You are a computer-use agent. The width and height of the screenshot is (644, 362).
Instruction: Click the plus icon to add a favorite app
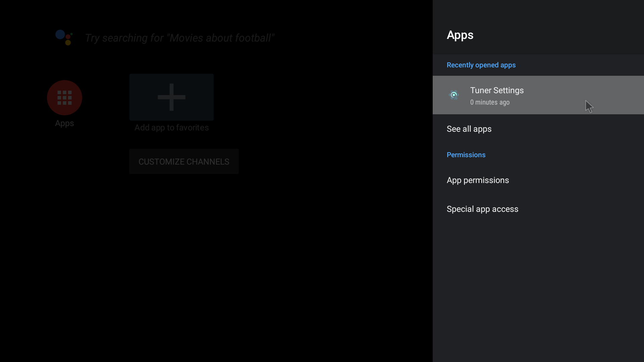(x=171, y=97)
